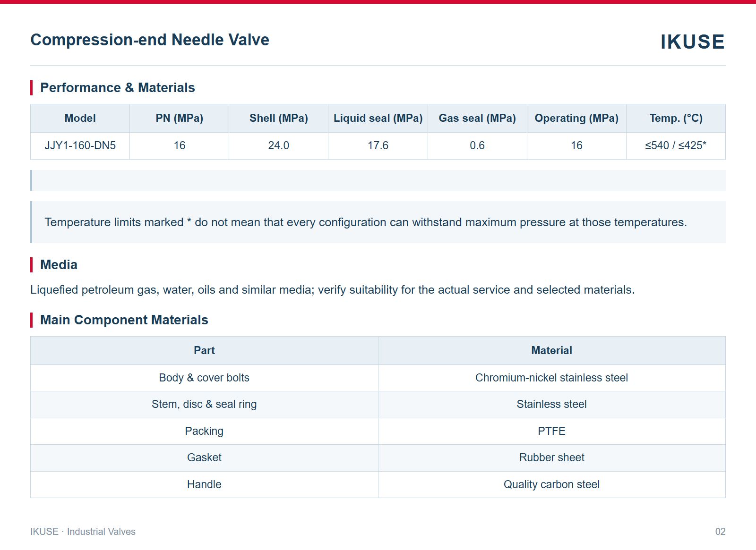The width and height of the screenshot is (756, 550).
Task: Click the 'Operating (MPa)' column header
Action: point(576,118)
